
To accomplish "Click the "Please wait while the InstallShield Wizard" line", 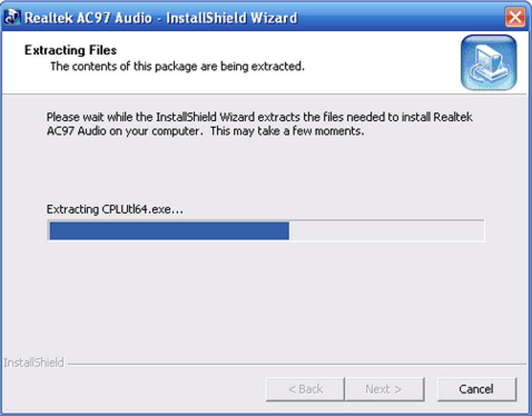I will click(259, 117).
